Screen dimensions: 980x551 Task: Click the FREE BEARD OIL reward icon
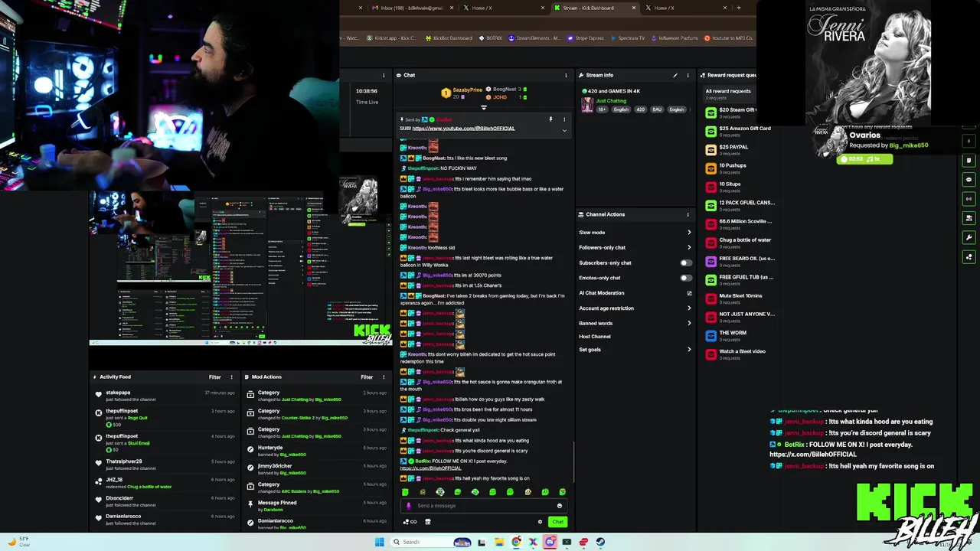point(710,261)
